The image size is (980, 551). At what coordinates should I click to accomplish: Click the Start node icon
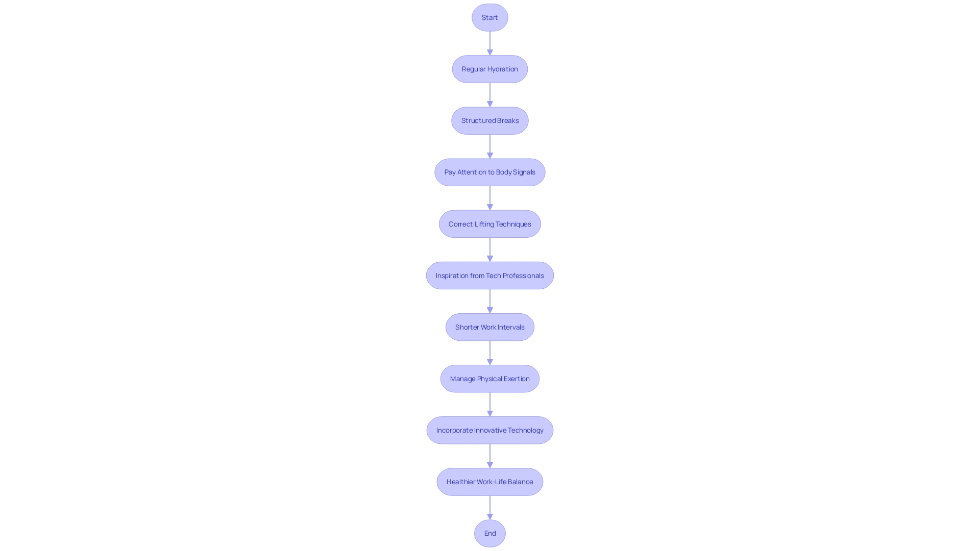pos(490,17)
